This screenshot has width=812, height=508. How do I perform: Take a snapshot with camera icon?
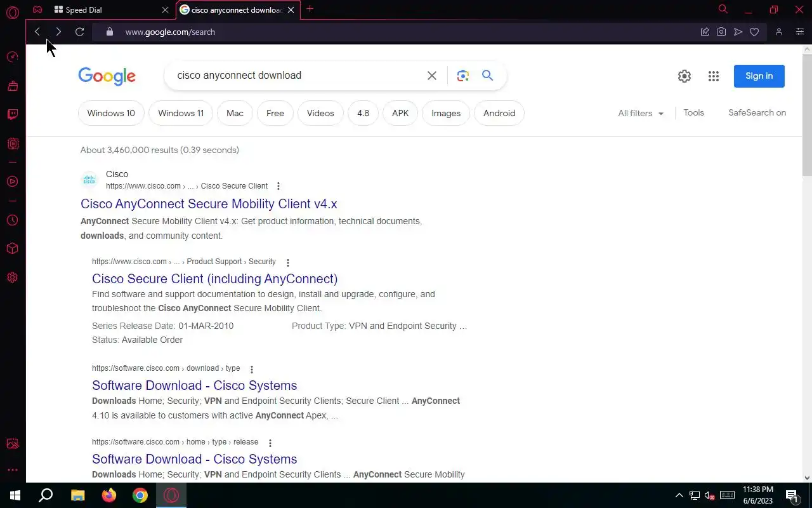[x=721, y=32]
